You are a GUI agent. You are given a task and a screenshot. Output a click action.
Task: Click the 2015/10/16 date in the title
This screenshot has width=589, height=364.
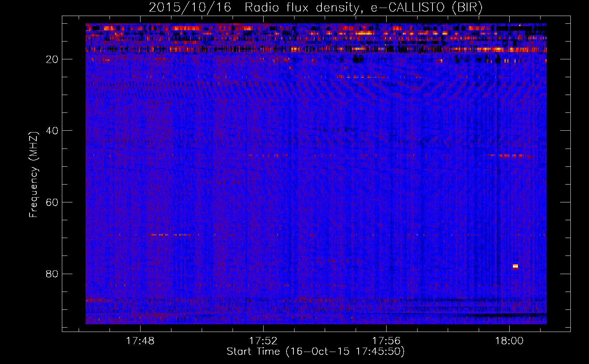[190, 8]
